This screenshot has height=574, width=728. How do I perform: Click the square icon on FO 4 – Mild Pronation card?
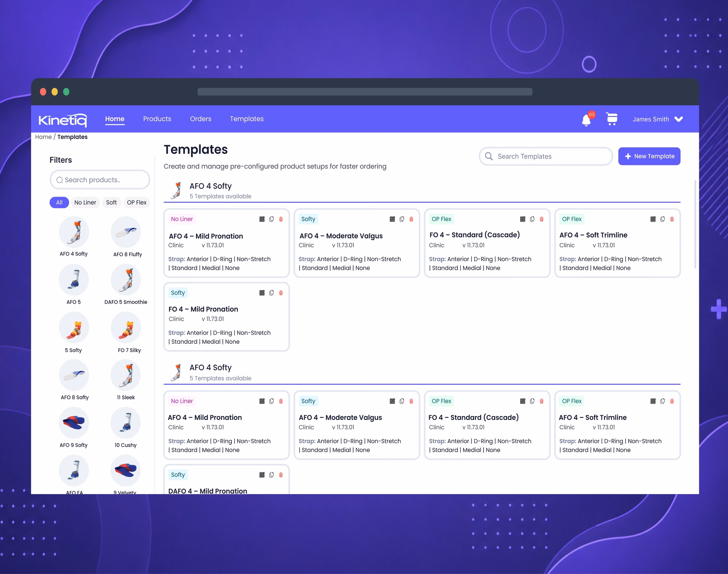pos(262,293)
